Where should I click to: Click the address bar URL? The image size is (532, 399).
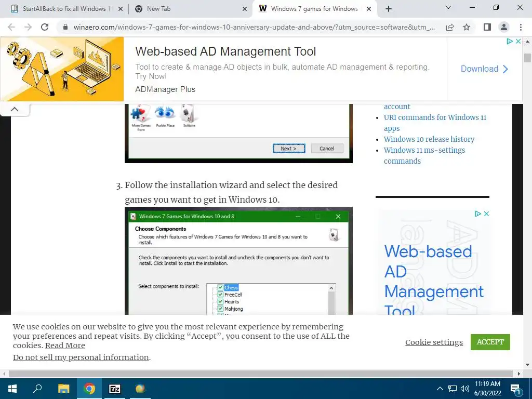click(x=254, y=27)
